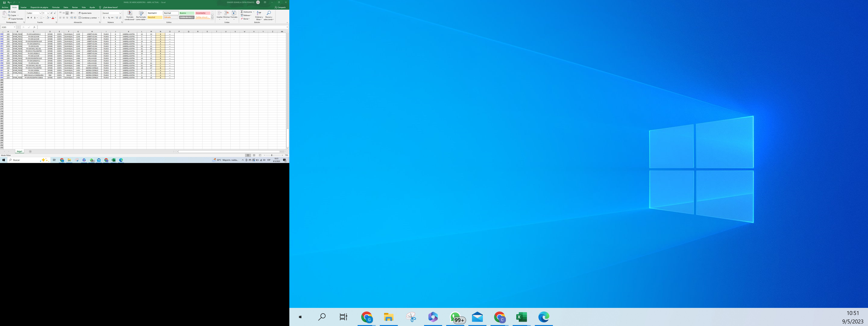Toggle bold (N) formatting

point(28,18)
